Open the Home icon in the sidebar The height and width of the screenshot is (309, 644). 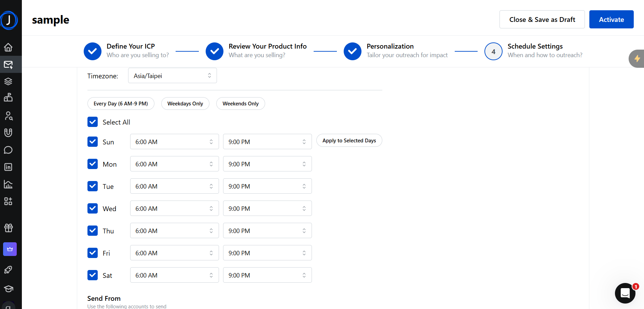tap(8, 47)
